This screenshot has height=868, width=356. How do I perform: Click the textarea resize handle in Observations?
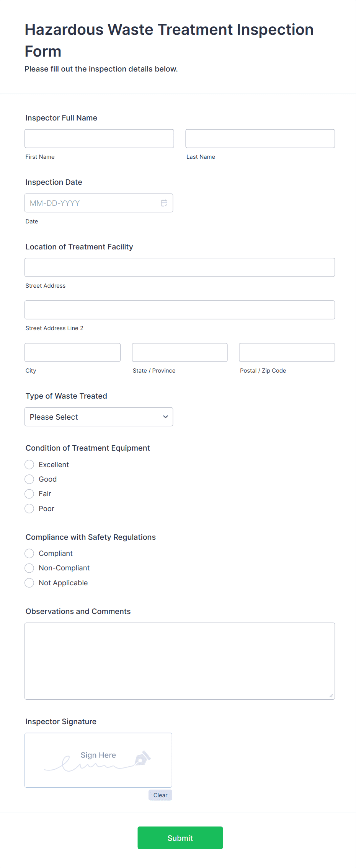[331, 695]
